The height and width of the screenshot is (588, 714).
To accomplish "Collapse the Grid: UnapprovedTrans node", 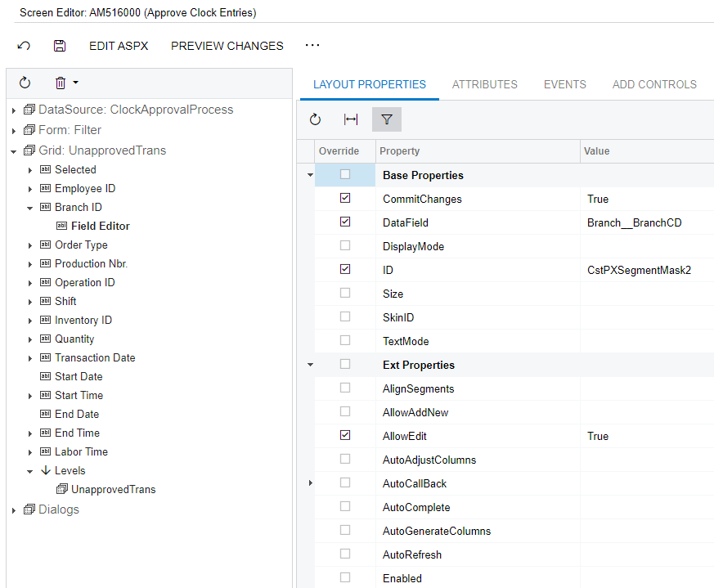I will coord(14,151).
